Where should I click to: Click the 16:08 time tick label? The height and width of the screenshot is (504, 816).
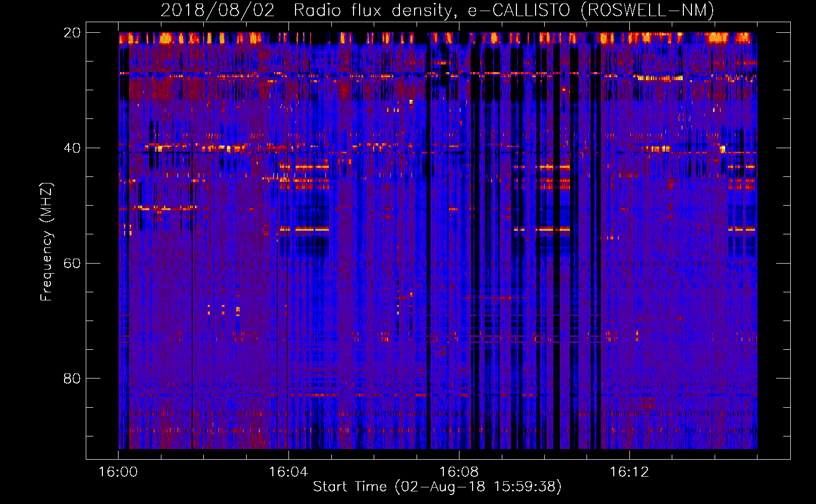pos(459,472)
